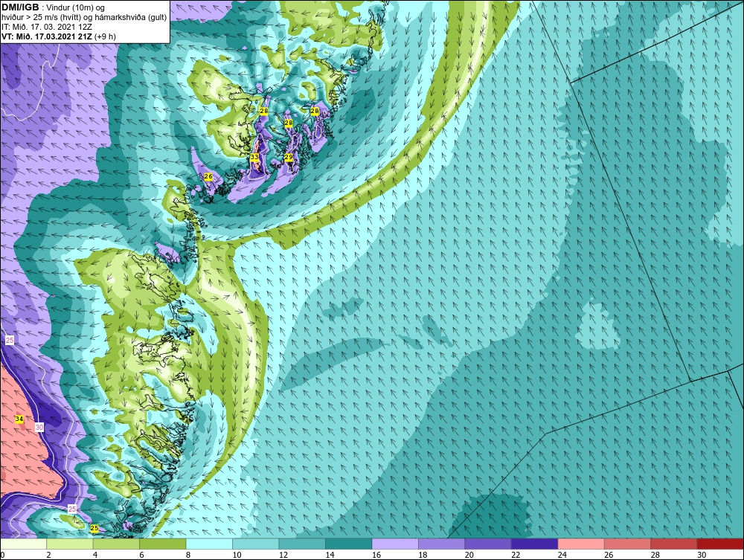The width and height of the screenshot is (744, 560).
Task: Click the scale tick number "28"
Action: pos(655,555)
